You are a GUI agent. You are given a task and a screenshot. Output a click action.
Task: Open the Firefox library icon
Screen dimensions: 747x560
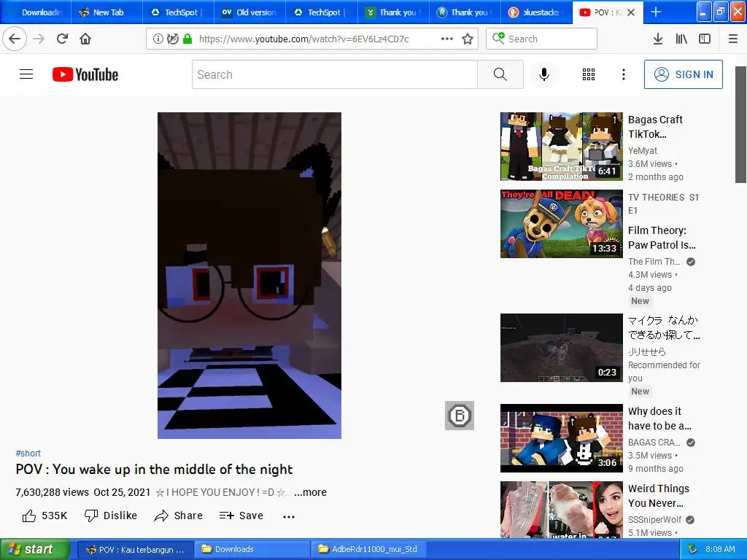681,39
